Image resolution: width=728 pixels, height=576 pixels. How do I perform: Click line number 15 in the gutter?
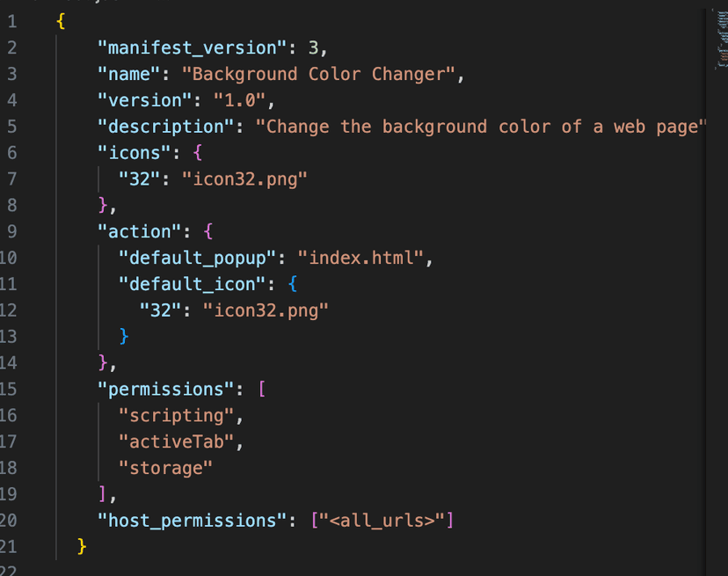pos(9,389)
